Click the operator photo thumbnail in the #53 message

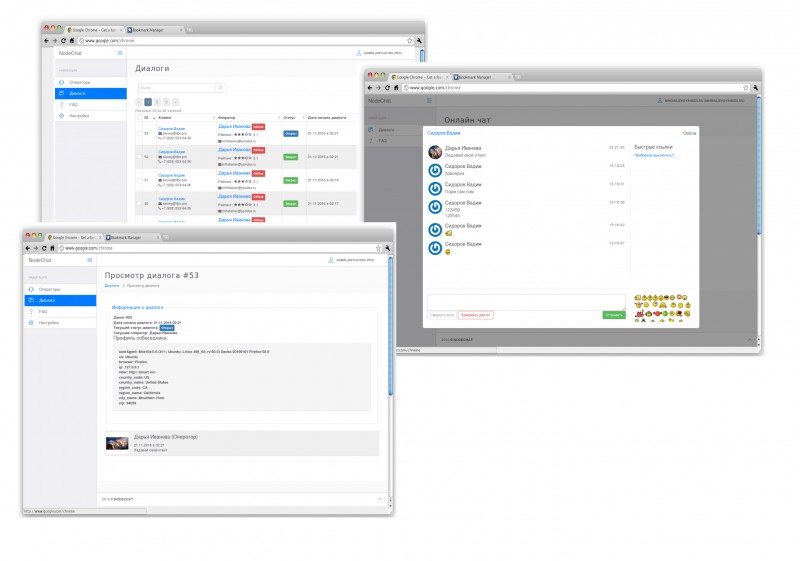(x=117, y=443)
